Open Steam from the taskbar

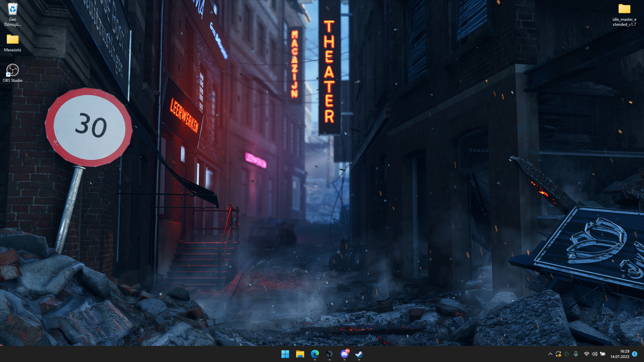tap(359, 354)
